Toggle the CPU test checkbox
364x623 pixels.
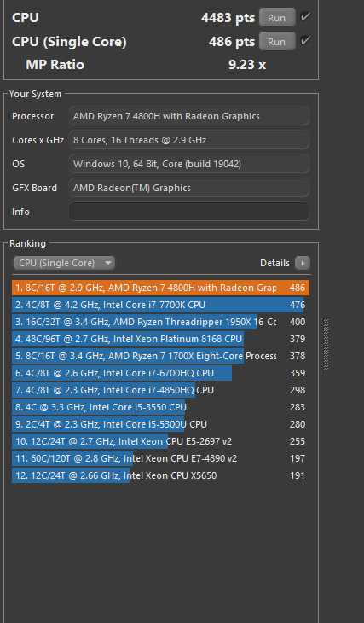click(x=305, y=17)
